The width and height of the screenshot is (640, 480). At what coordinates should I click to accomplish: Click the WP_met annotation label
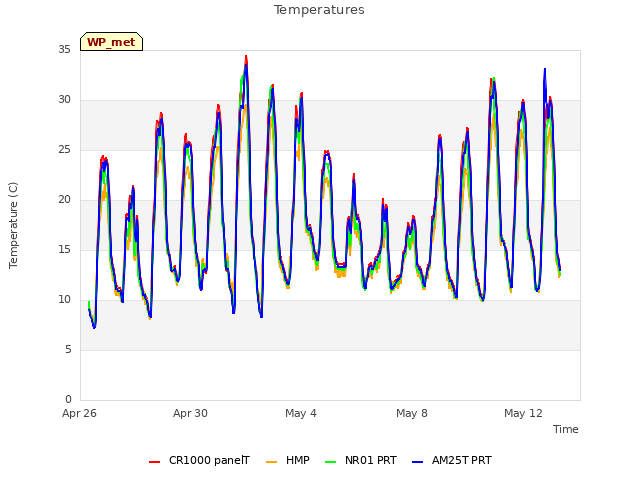tap(111, 42)
